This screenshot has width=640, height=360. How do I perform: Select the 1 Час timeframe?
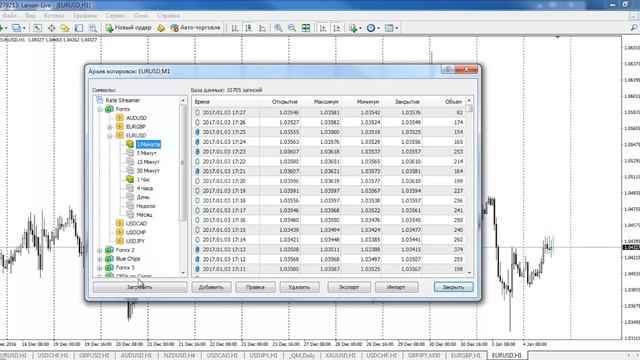(x=143, y=180)
